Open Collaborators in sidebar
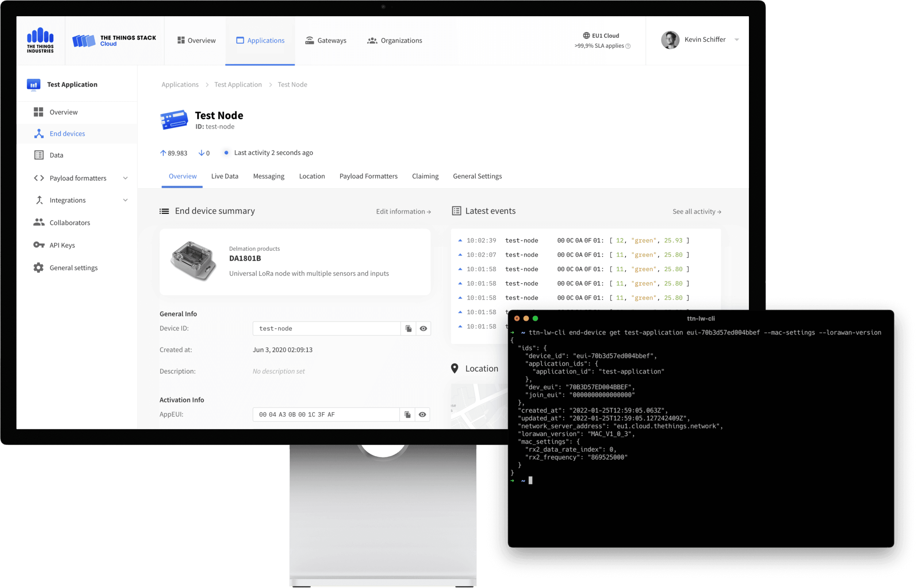The height and width of the screenshot is (588, 920). coord(62,222)
